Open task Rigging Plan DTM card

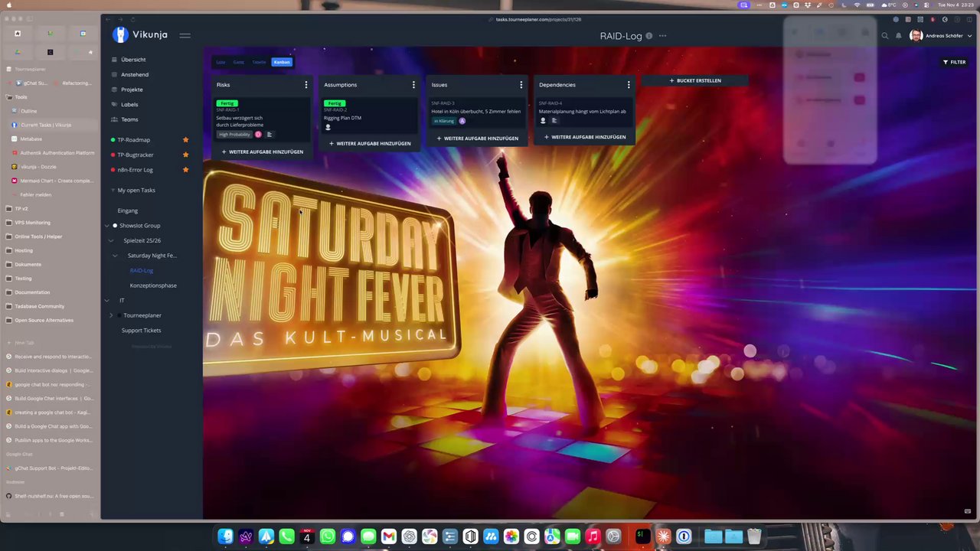(370, 115)
